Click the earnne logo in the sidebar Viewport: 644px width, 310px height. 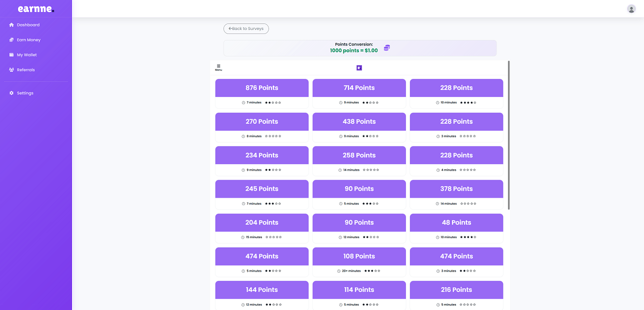pyautogui.click(x=35, y=8)
